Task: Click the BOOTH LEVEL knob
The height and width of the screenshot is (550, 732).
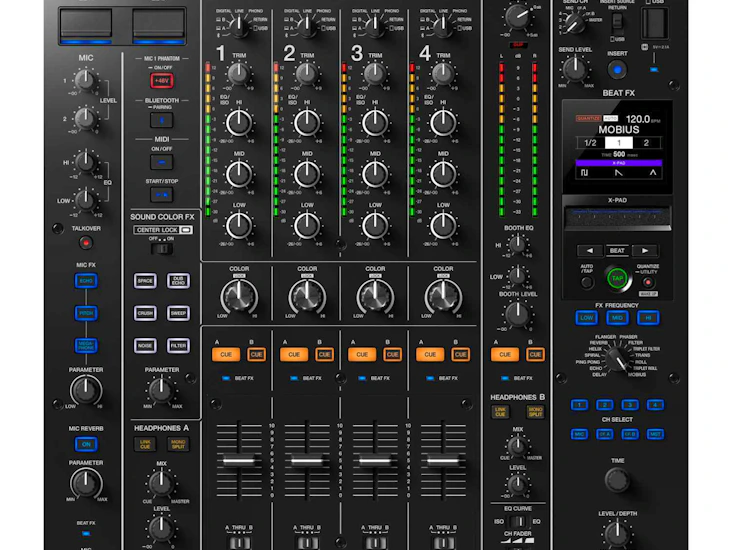Action: click(x=517, y=314)
